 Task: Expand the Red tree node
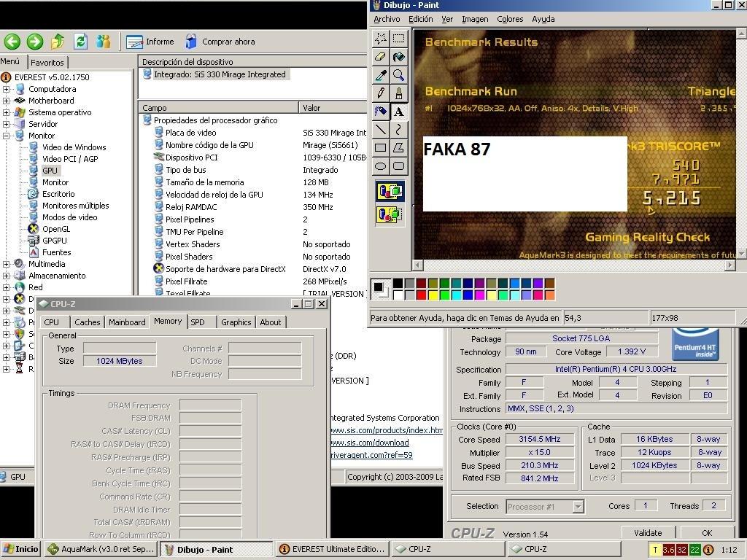click(x=6, y=287)
